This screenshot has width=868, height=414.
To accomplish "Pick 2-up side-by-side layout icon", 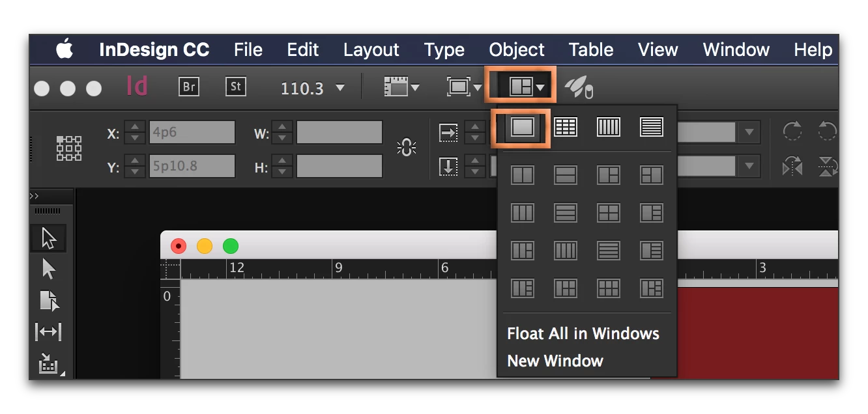I will [523, 175].
